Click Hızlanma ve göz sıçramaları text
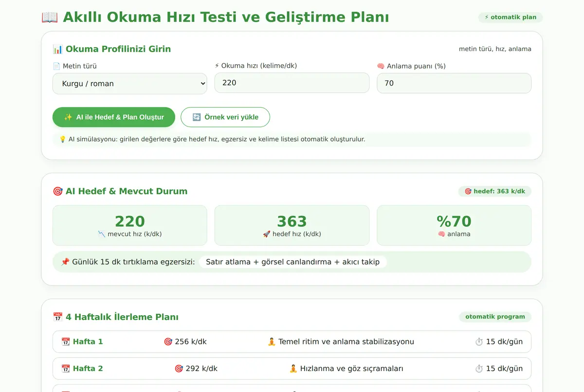 click(x=351, y=369)
